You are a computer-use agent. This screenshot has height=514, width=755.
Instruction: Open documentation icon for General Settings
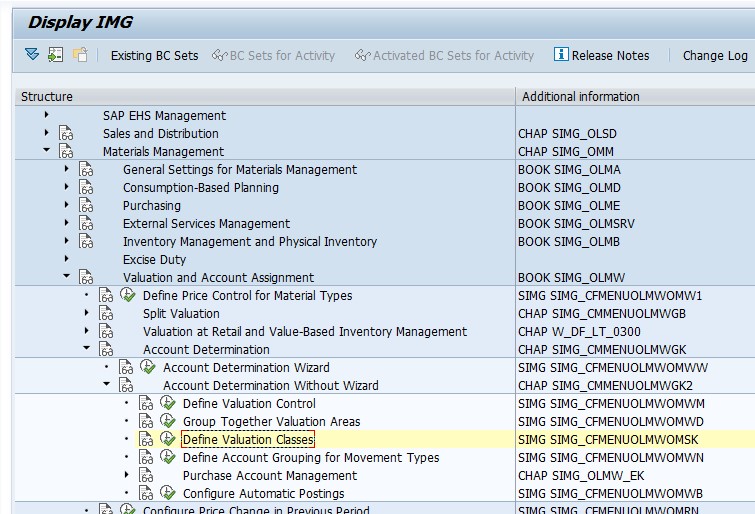click(86, 169)
